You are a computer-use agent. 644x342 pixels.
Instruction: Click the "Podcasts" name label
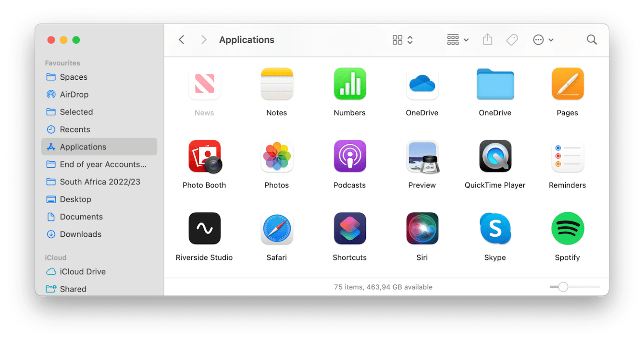pos(350,185)
